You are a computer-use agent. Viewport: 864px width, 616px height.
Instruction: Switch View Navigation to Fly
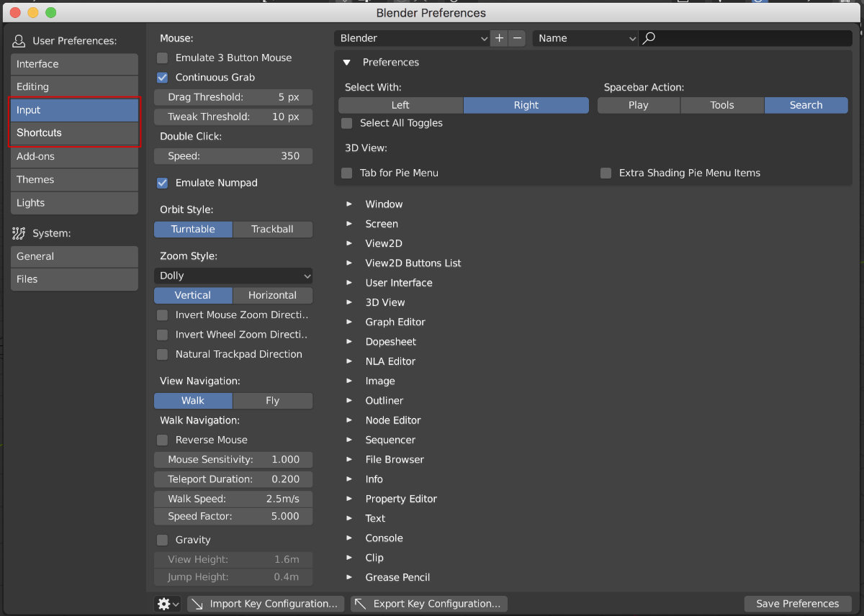(x=273, y=401)
